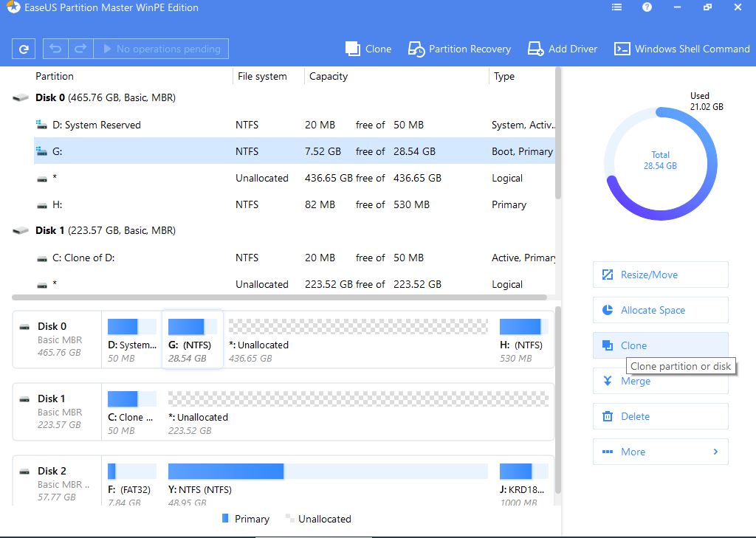The width and height of the screenshot is (756, 538).
Task: Select the Disk 0 header row
Action: click(x=105, y=97)
